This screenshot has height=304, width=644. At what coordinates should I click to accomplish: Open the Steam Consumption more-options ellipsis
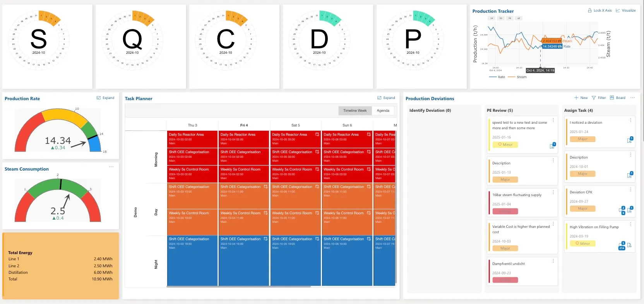(x=111, y=167)
